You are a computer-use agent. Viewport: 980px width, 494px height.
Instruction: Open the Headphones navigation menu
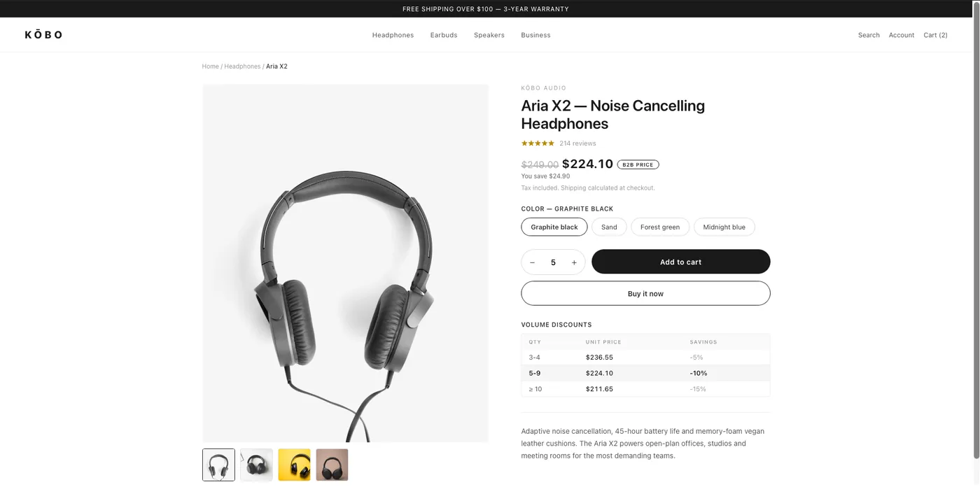(393, 35)
